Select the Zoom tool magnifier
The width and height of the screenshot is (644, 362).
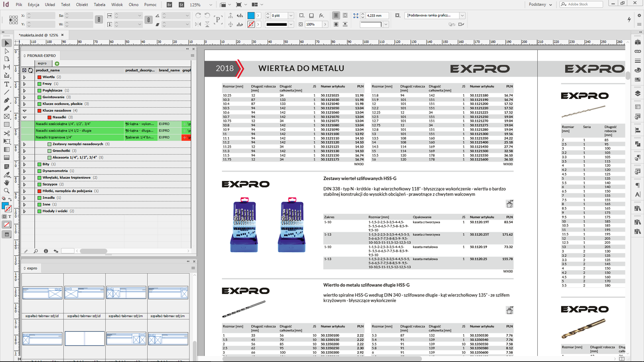[x=6, y=191]
